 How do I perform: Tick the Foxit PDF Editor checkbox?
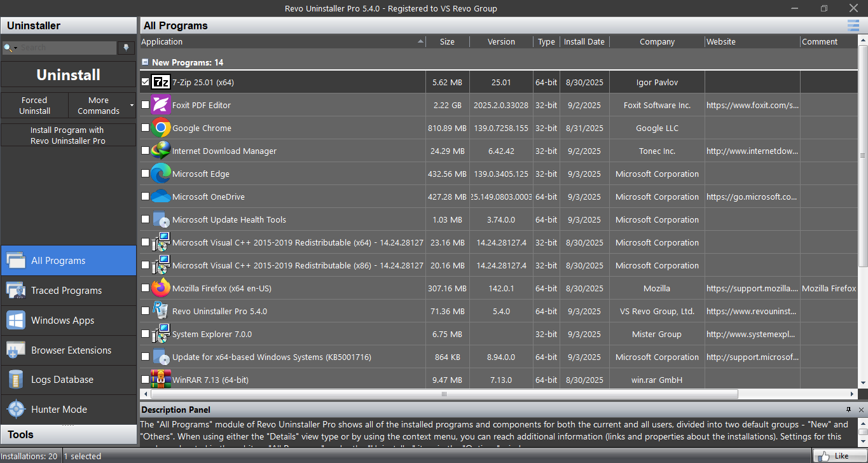[x=146, y=105]
